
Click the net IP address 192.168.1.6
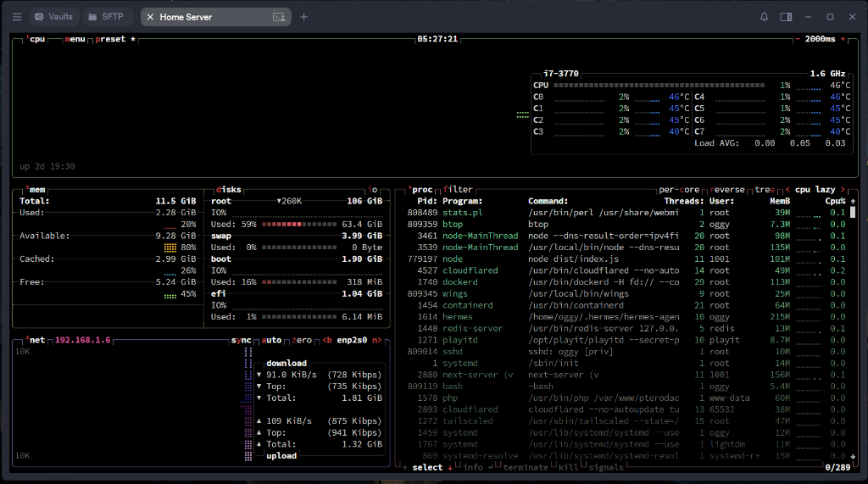82,340
